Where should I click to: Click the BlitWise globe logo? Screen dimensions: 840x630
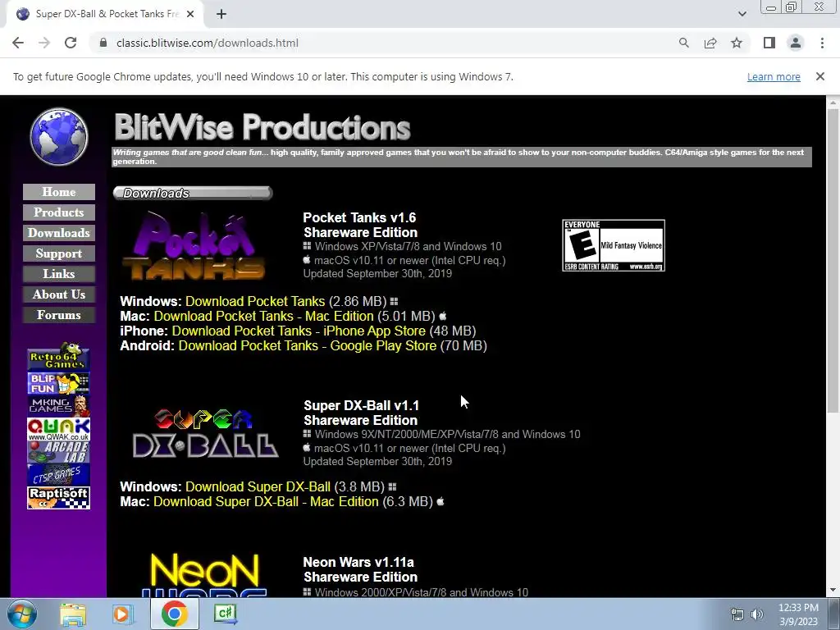point(59,136)
